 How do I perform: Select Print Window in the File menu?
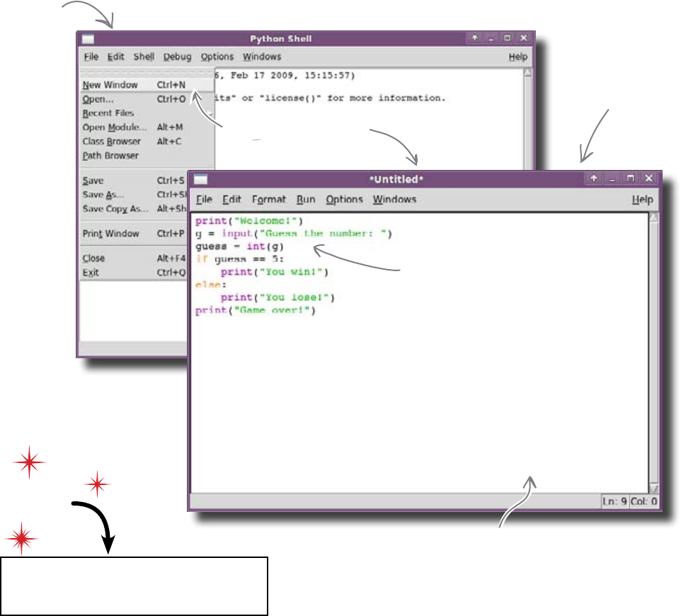(134, 234)
